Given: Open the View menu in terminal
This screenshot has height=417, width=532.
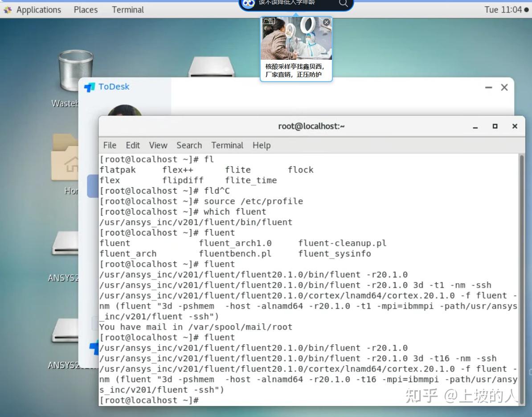Looking at the screenshot, I should pyautogui.click(x=158, y=145).
